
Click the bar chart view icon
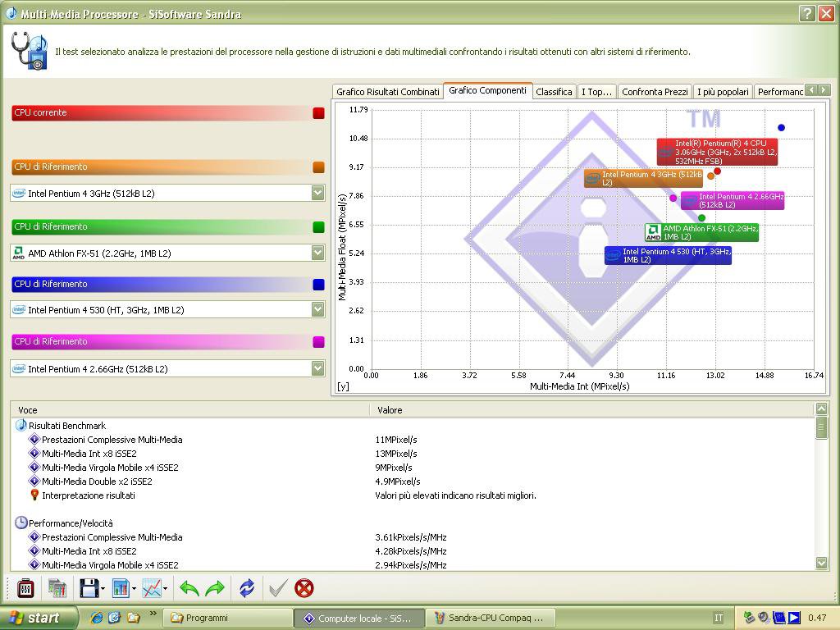point(120,588)
